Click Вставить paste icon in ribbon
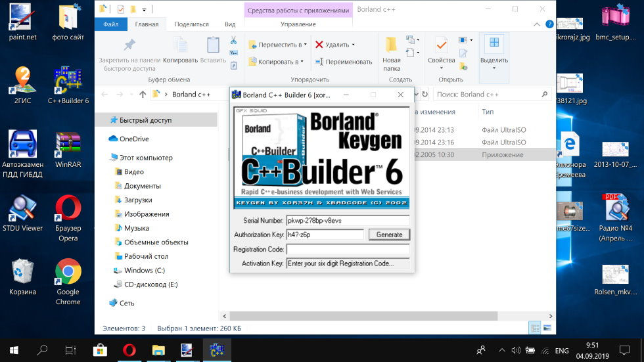Screen dimensions: 644x362 (213, 50)
